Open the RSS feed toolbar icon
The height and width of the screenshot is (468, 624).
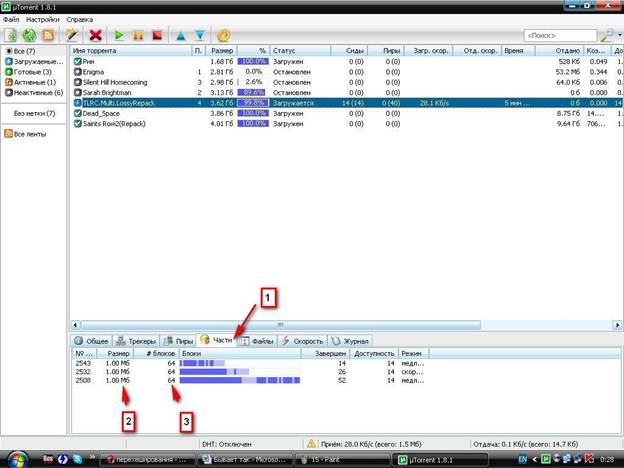(48, 35)
